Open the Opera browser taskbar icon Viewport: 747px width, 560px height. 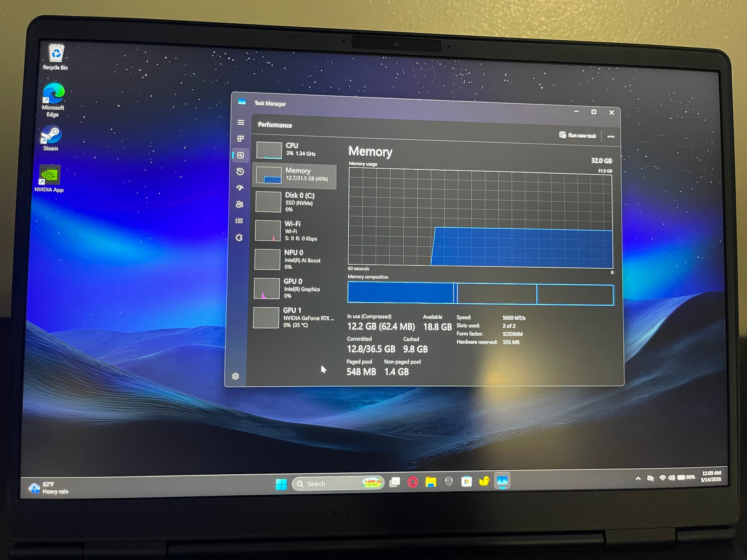tap(413, 482)
